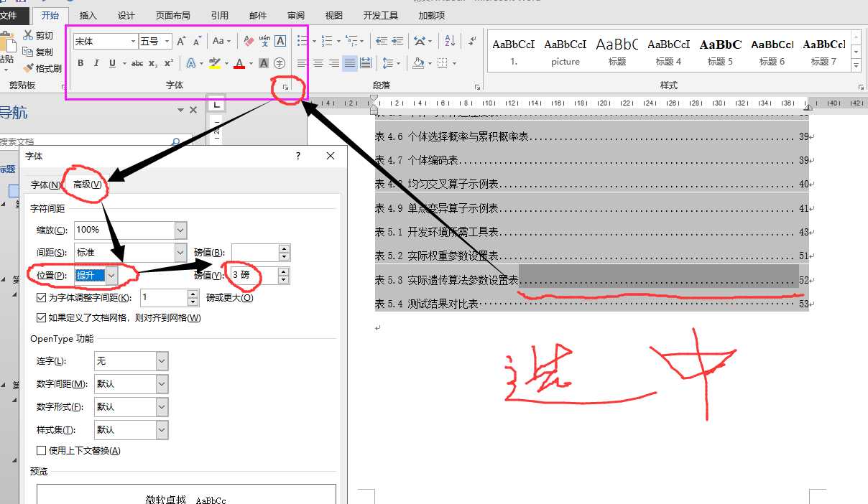Click the Shrink Font icon

(x=197, y=42)
